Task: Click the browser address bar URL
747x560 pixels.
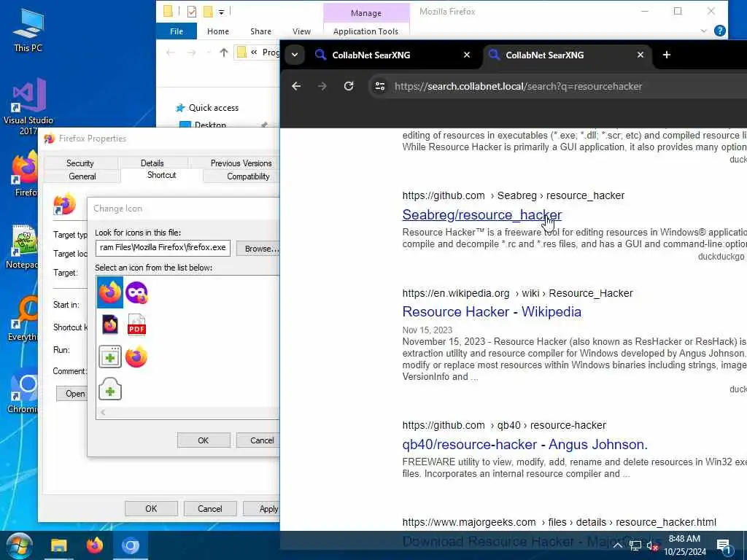Action: [x=518, y=86]
